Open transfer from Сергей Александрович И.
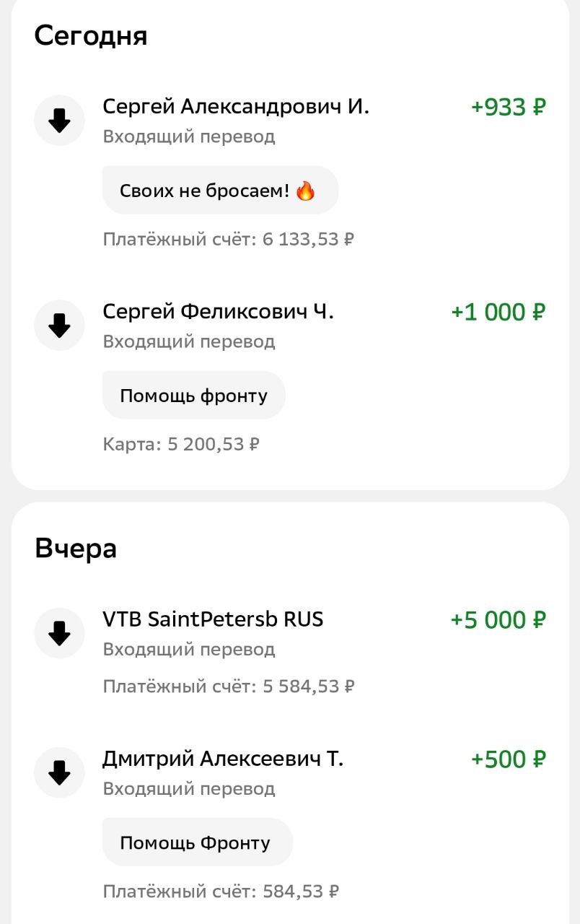This screenshot has height=924, width=580. coord(236,107)
